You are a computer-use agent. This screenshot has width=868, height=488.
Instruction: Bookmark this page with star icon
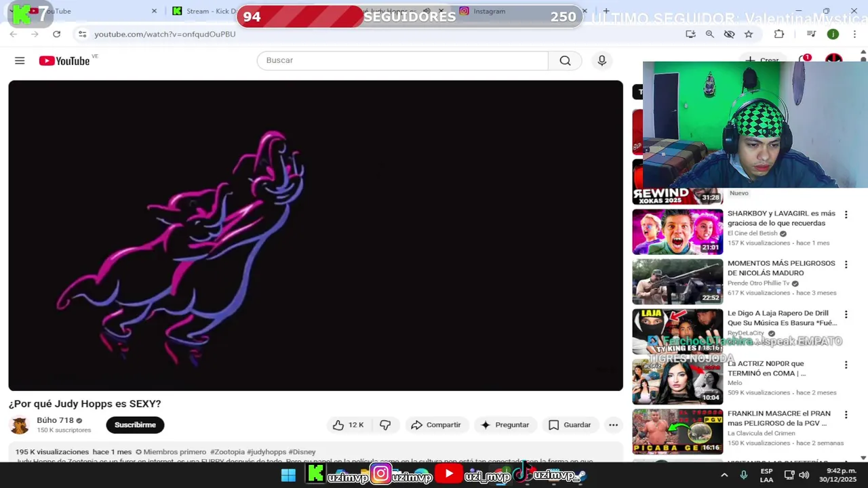pyautogui.click(x=749, y=34)
